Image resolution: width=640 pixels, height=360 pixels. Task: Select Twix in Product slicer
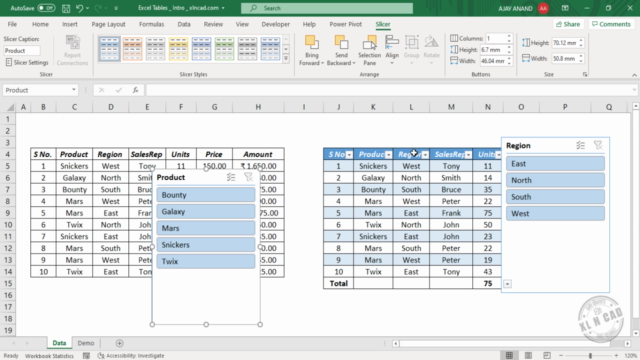click(x=206, y=261)
